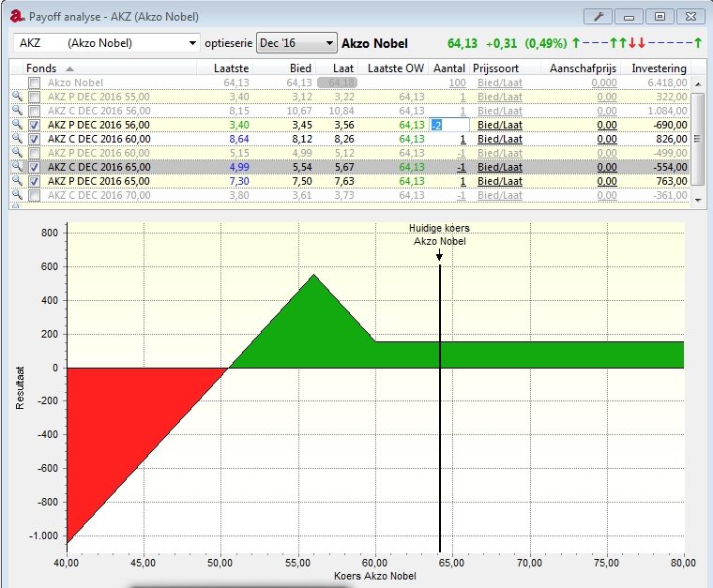Click magnifier icon for AKZ C DEC 2016 60,00

(x=16, y=139)
